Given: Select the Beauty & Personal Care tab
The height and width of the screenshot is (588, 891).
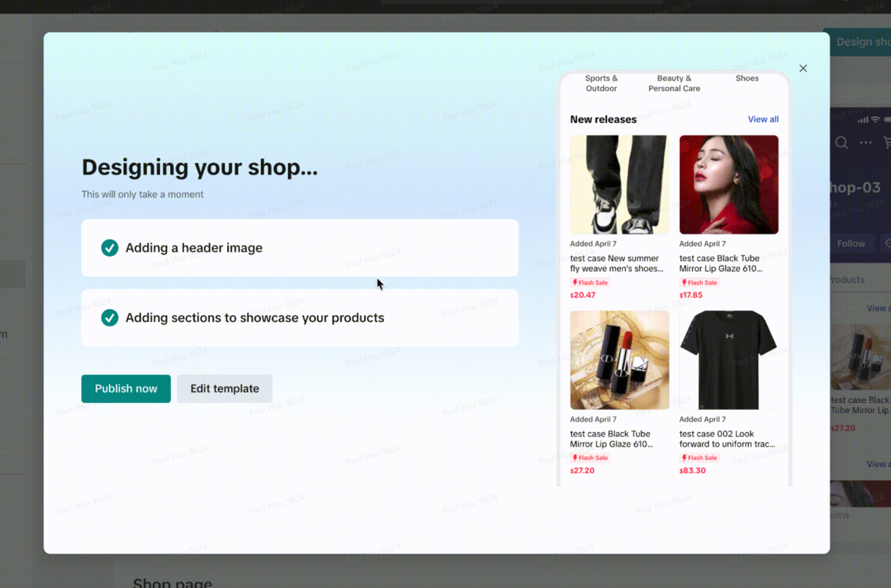Looking at the screenshot, I should (x=675, y=84).
